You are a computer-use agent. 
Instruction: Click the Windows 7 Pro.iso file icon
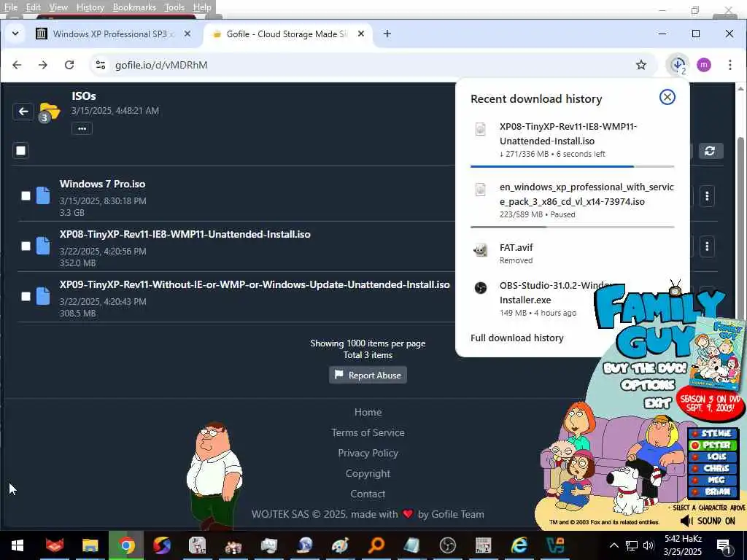[x=43, y=195]
